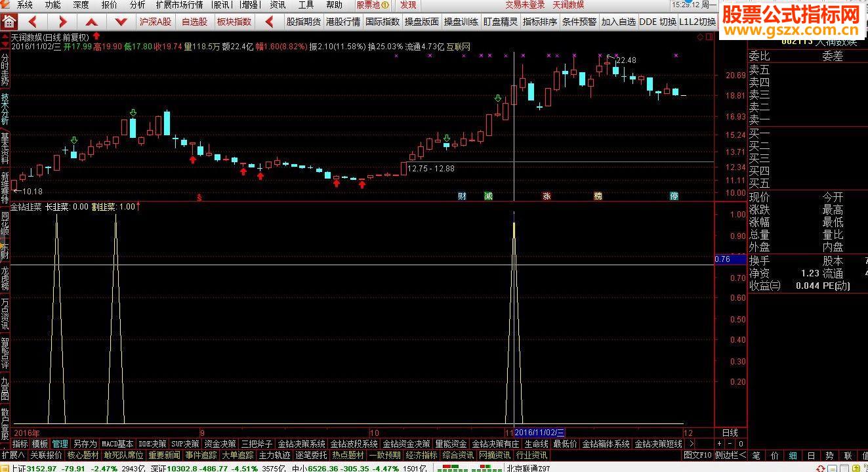
Task: Click the red down arrow icon
Action: pos(120,22)
